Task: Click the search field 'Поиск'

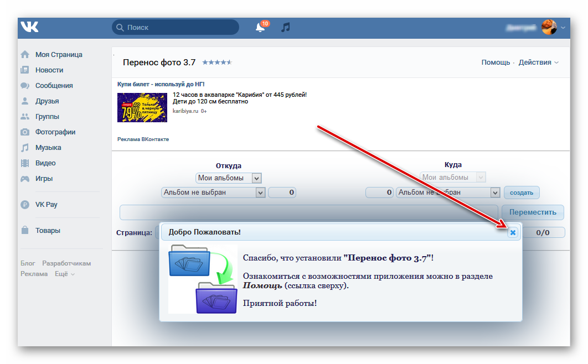Action: pos(175,27)
